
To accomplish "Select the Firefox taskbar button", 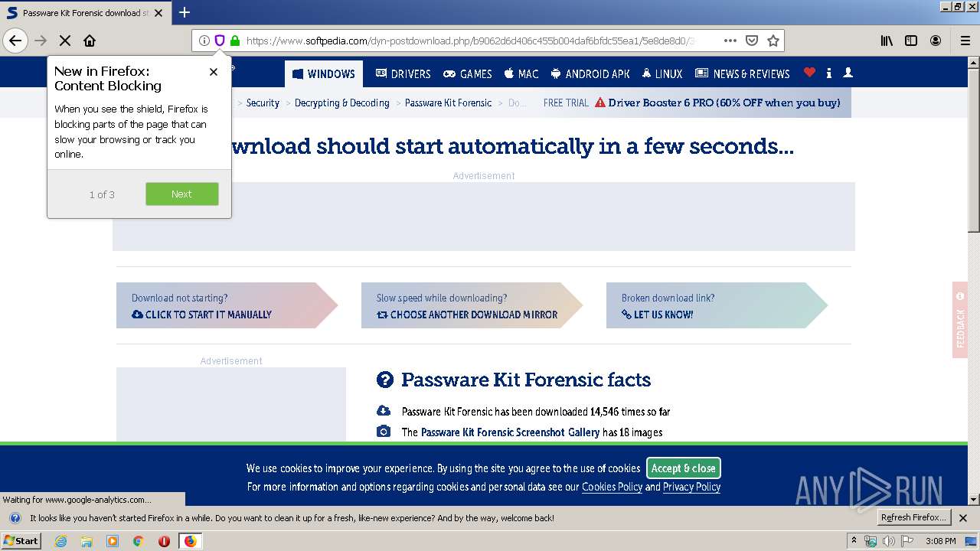I will [191, 541].
